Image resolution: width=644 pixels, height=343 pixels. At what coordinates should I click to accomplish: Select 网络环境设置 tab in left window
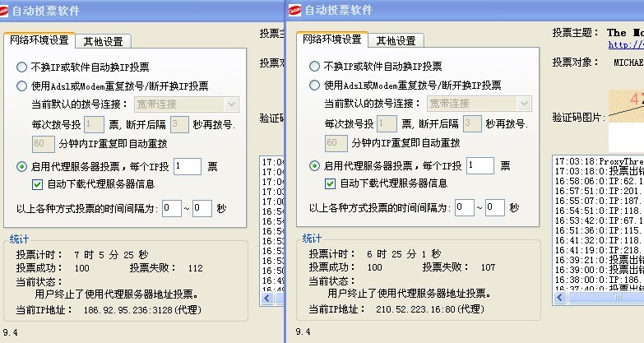[38, 40]
